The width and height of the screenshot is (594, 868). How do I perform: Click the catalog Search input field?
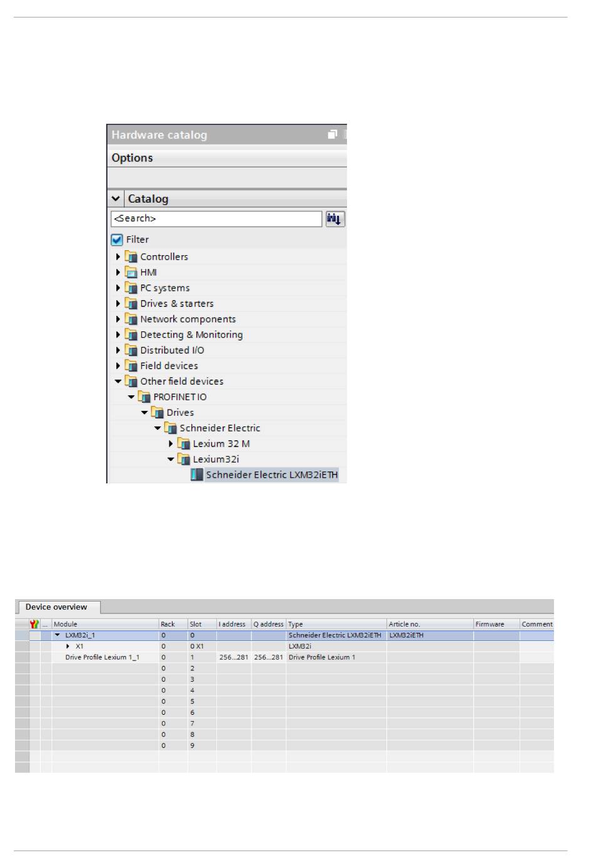coord(216,218)
